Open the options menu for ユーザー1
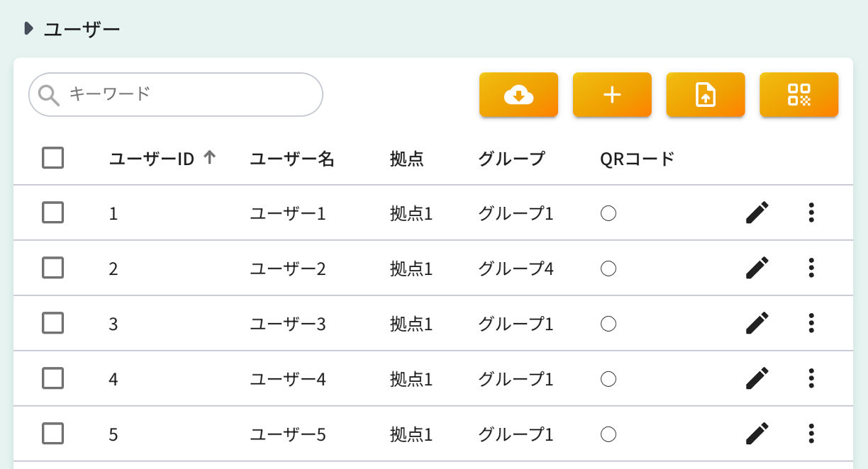 click(811, 212)
